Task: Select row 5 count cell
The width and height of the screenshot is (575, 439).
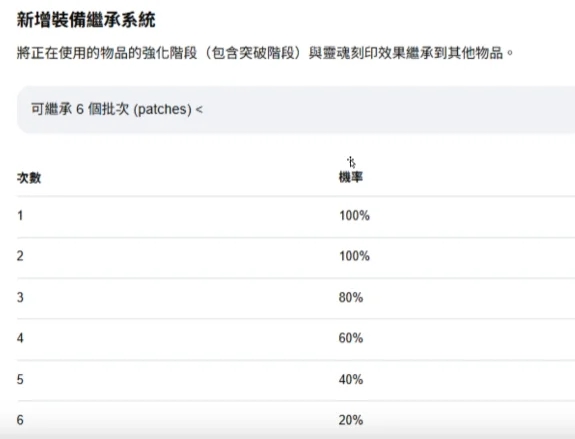Action: point(20,379)
